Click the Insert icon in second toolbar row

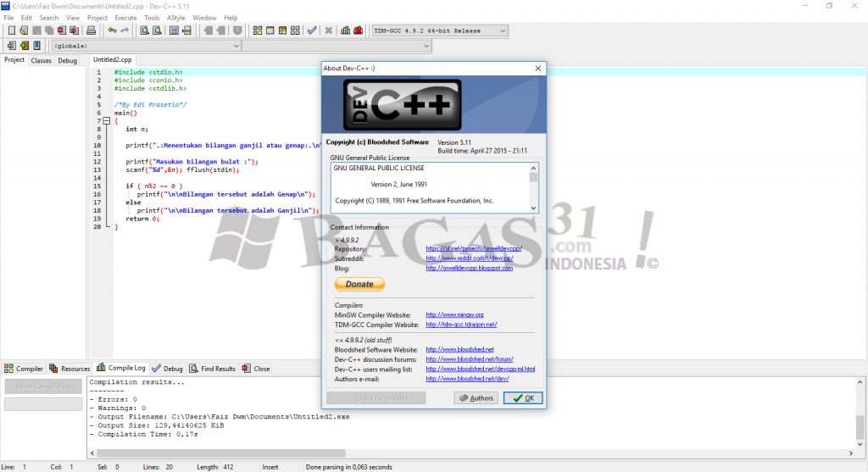11,46
